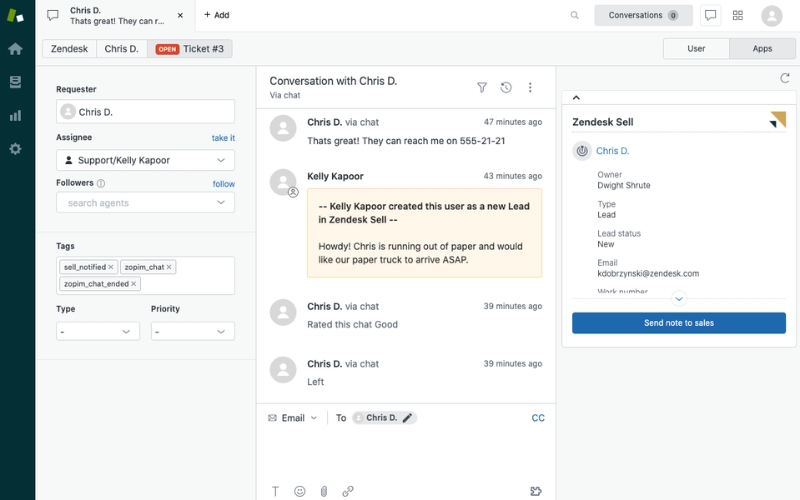Open the user profile avatar

pyautogui.click(x=771, y=16)
